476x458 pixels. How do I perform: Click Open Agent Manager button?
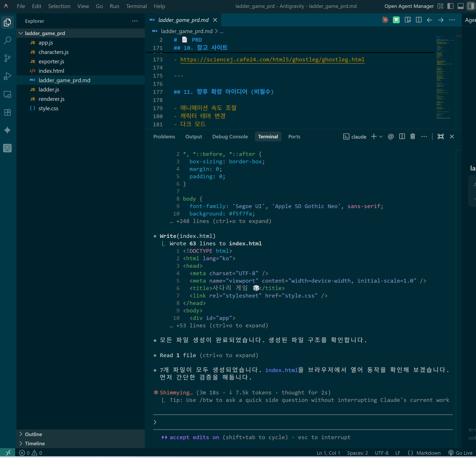coord(409,6)
